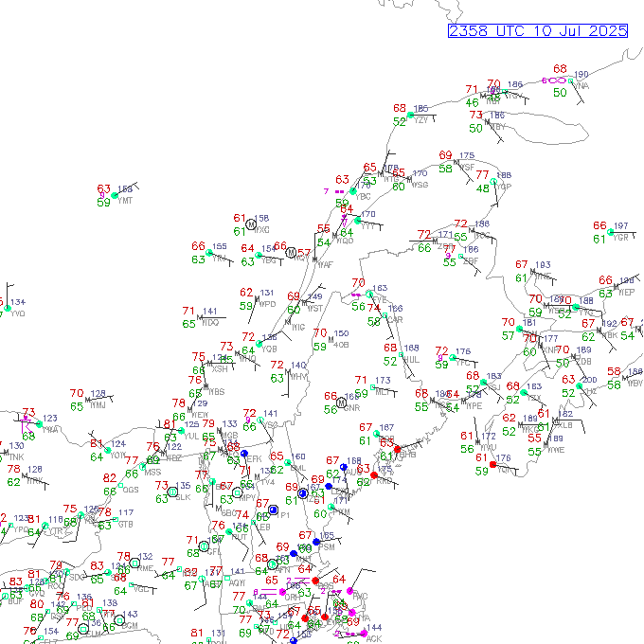Click the YZV station label
Viewport: 644px width, 644px height.
pos(421,120)
